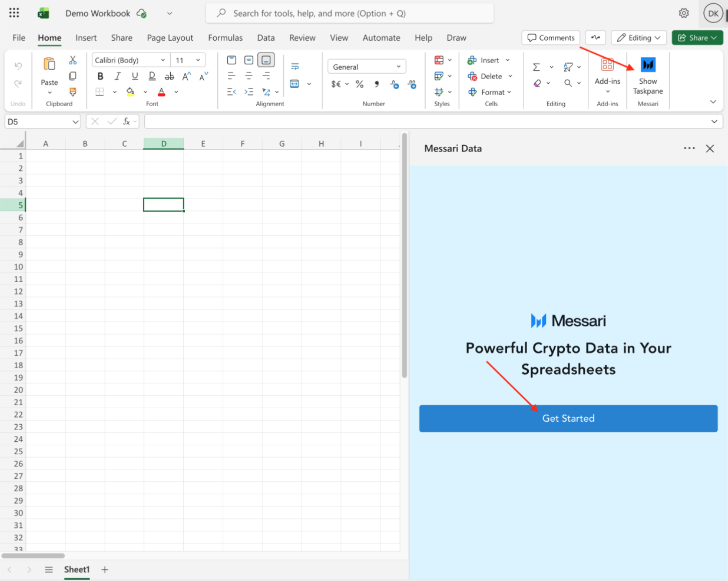This screenshot has width=728, height=581.
Task: Click the green Share button
Action: [697, 38]
